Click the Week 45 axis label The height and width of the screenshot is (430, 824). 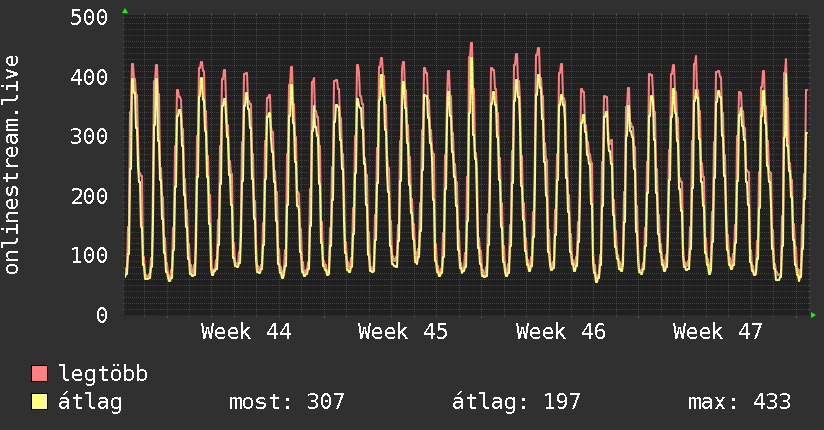403,332
